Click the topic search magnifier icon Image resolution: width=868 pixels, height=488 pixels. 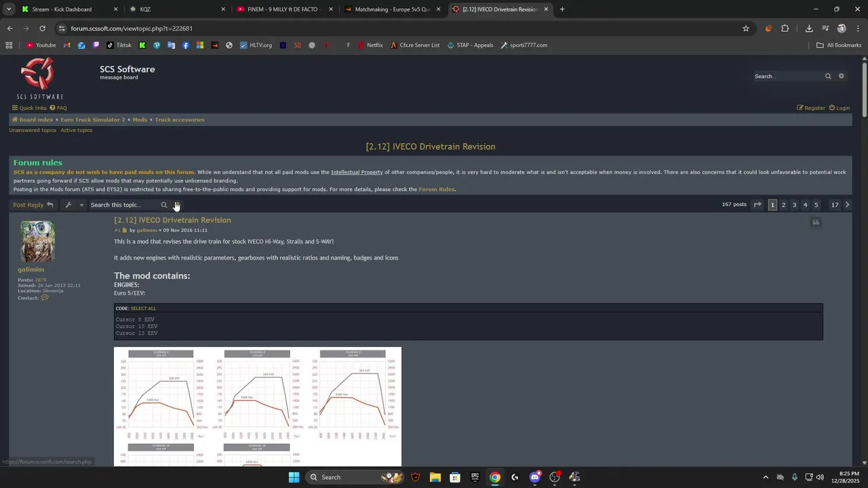[x=164, y=205]
